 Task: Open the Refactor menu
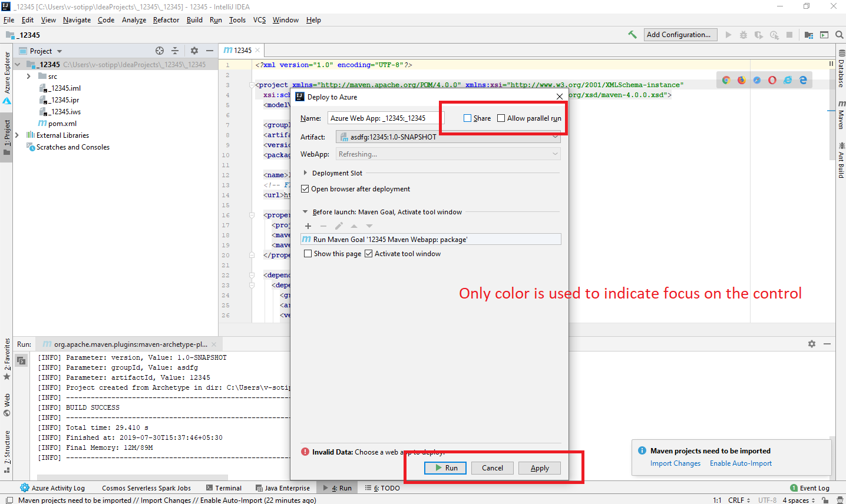(x=166, y=19)
